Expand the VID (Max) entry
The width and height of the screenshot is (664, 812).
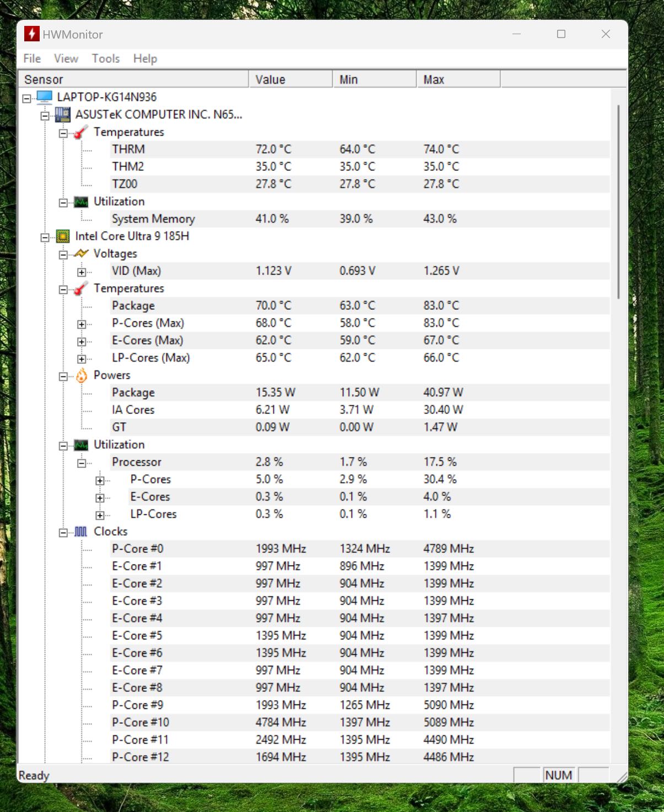click(x=82, y=272)
